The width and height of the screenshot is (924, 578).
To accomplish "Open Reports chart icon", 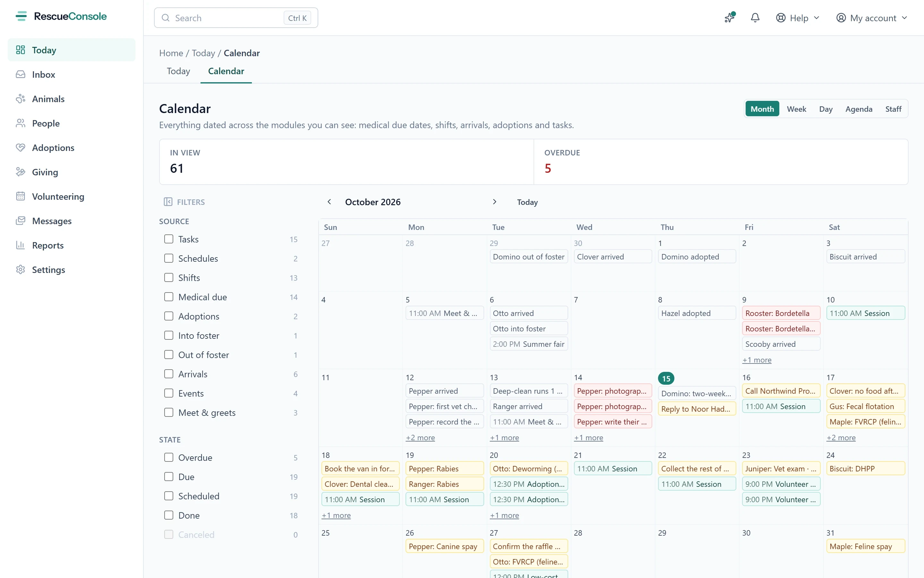I will coord(20,245).
